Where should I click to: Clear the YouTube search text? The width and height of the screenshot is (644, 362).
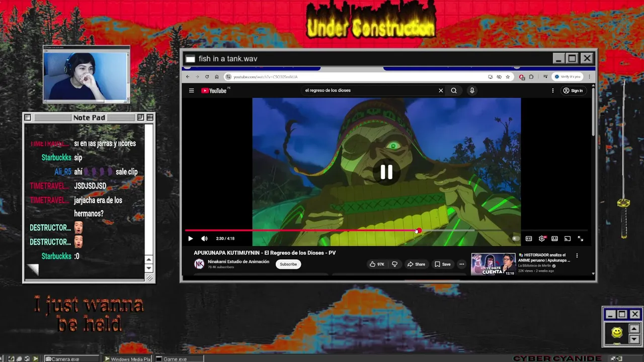441,90
